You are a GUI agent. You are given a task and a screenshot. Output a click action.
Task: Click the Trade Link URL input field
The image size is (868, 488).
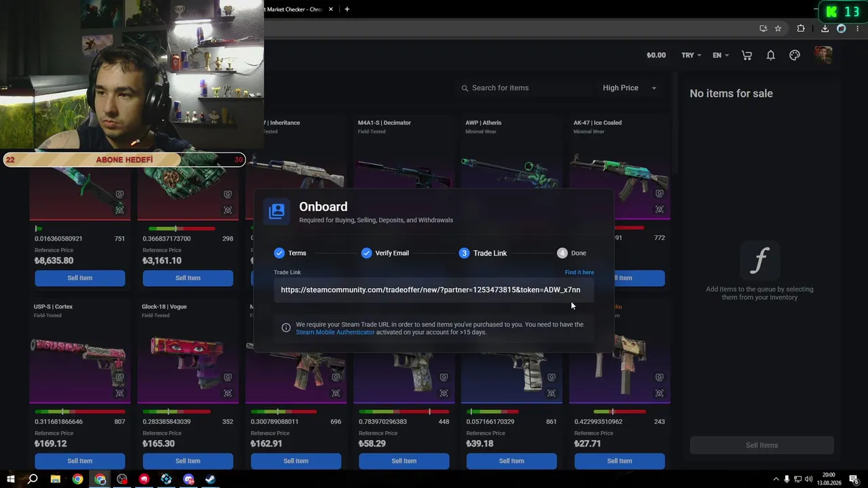[x=434, y=290]
